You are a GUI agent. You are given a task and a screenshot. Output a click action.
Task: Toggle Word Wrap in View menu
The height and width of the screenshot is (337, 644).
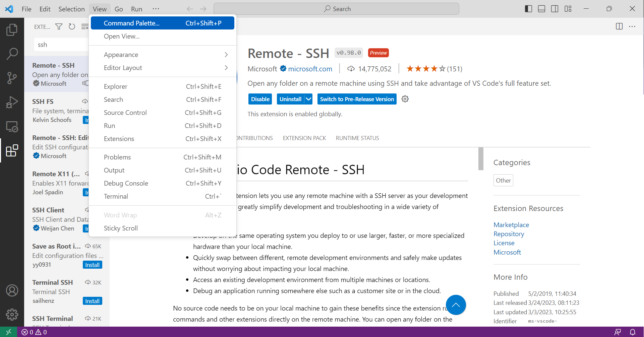click(x=163, y=215)
